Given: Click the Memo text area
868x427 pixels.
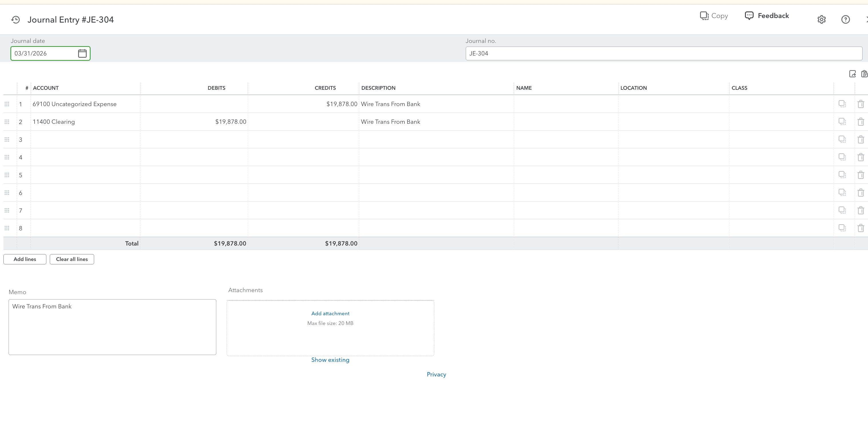Looking at the screenshot, I should (x=112, y=327).
